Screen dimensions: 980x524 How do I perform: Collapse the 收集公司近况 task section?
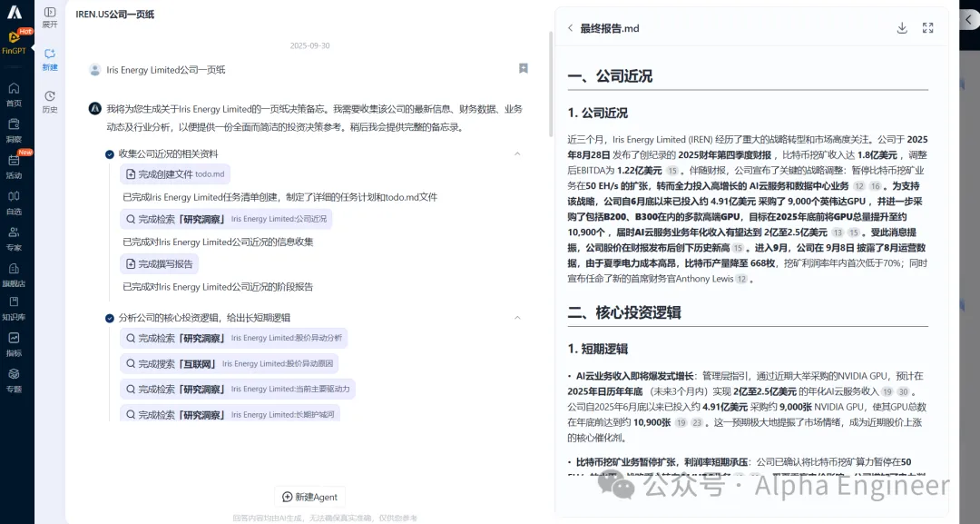coord(517,153)
